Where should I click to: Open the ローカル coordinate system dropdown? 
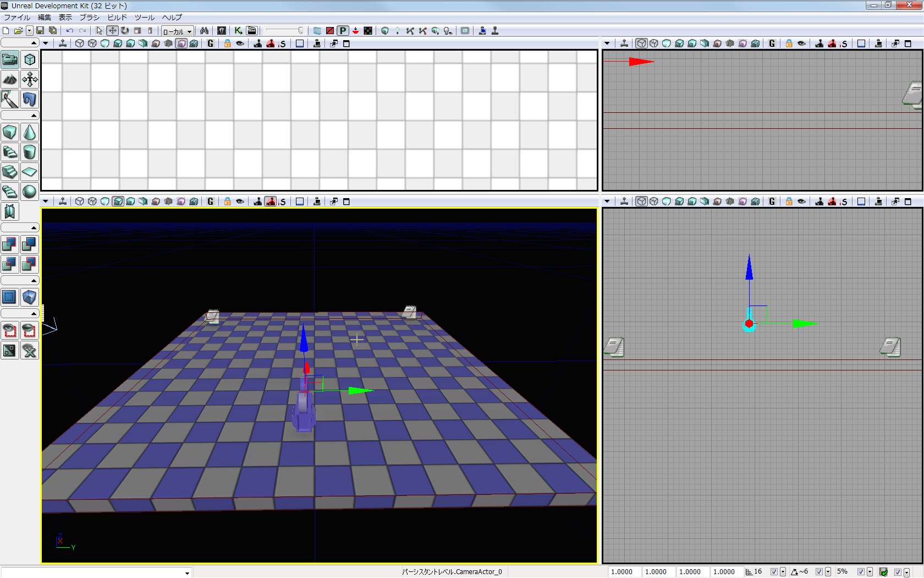pos(177,31)
